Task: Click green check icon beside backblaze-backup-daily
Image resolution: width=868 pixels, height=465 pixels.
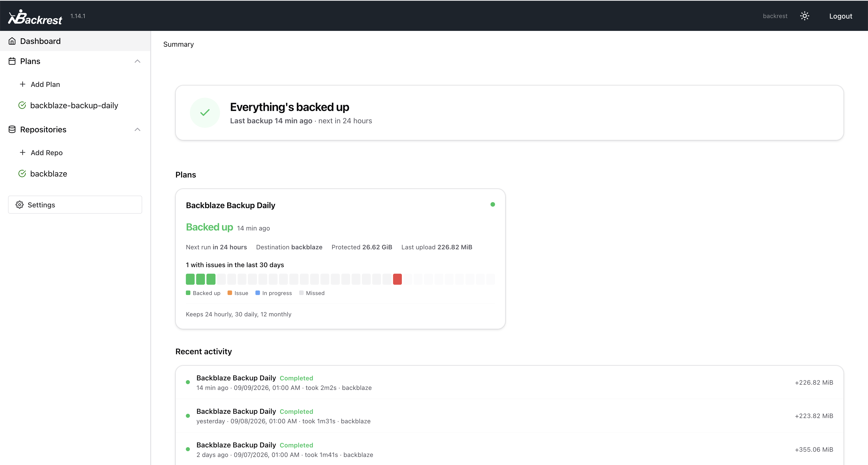Action: click(x=22, y=105)
